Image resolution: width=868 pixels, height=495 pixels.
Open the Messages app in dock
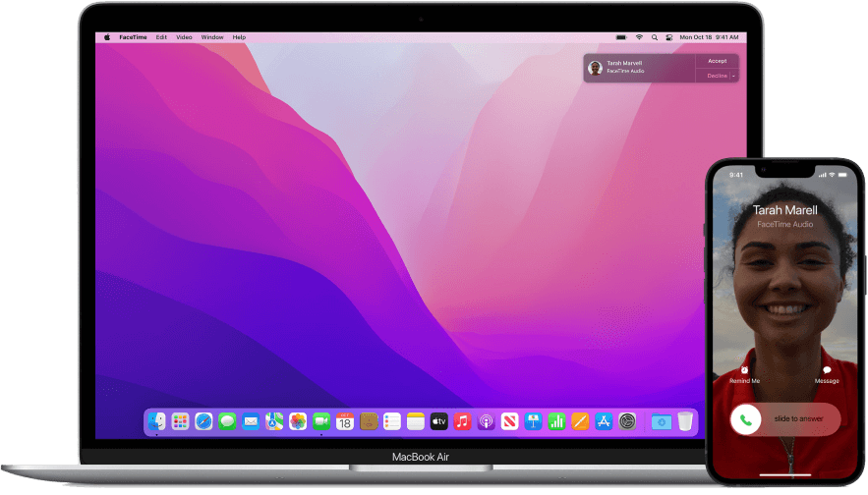tap(227, 421)
